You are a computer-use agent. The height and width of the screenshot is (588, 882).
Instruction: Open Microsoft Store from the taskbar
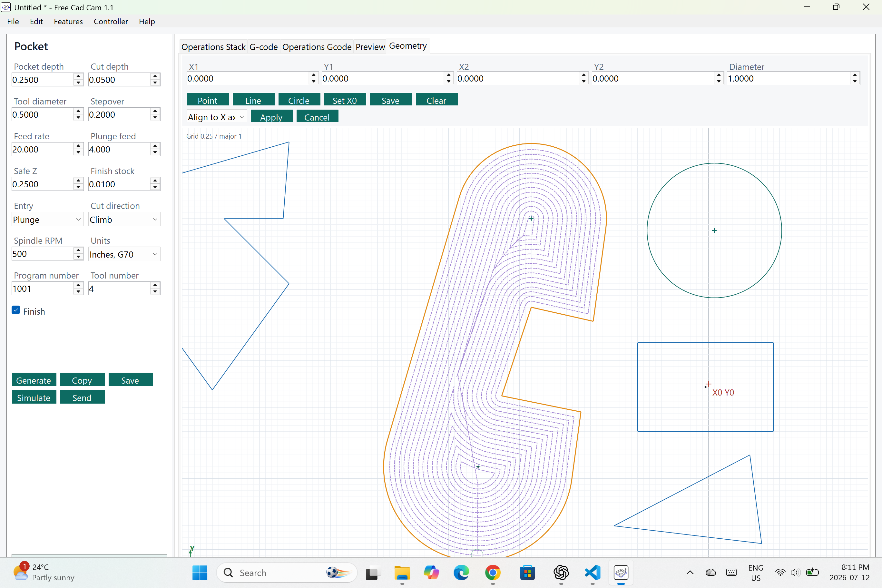point(527,573)
